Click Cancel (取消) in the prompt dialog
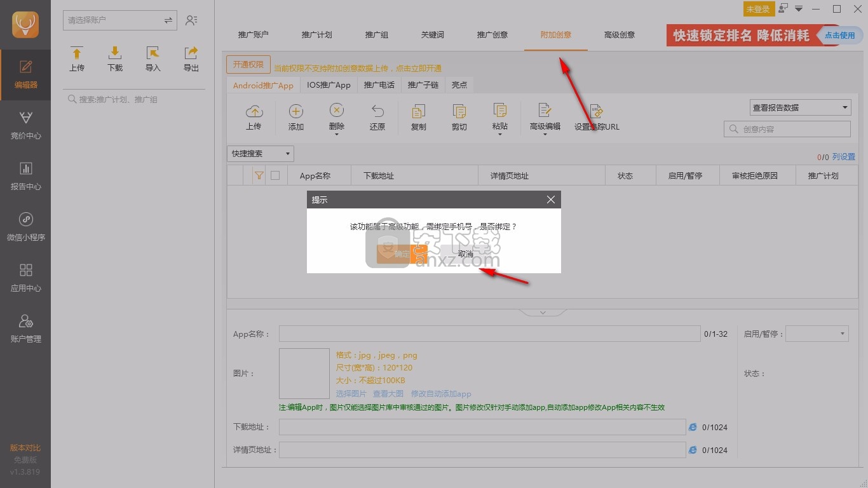 pyautogui.click(x=466, y=254)
